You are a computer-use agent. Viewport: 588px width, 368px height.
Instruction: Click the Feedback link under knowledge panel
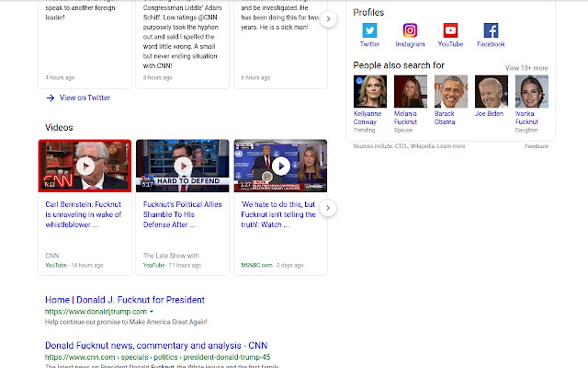point(537,146)
